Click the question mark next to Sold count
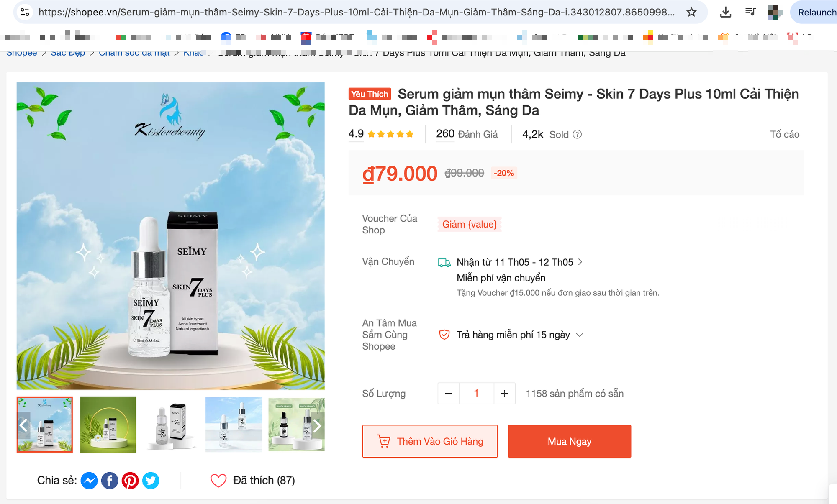 click(x=577, y=134)
